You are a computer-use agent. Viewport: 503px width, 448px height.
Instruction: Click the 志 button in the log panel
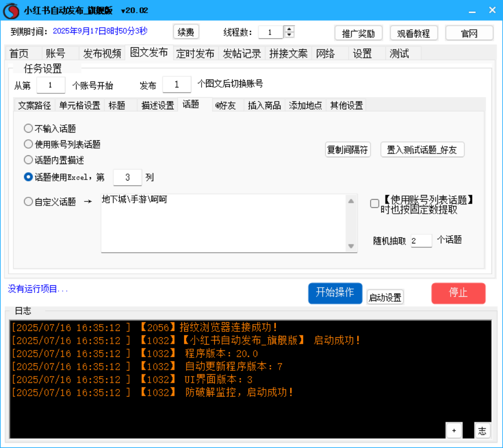[482, 430]
